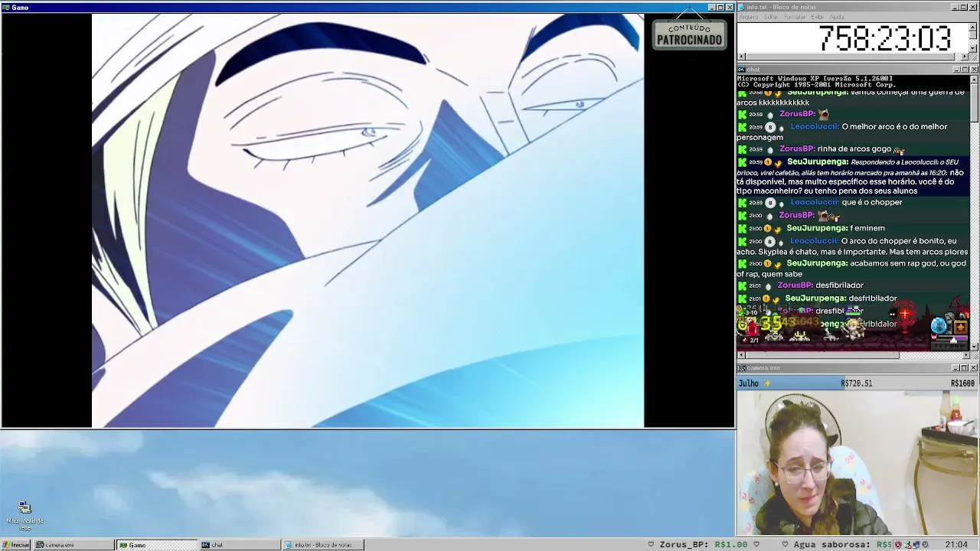This screenshot has width=980, height=551.
Task: Click the R$720.51 current amount
Action: pos(856,383)
